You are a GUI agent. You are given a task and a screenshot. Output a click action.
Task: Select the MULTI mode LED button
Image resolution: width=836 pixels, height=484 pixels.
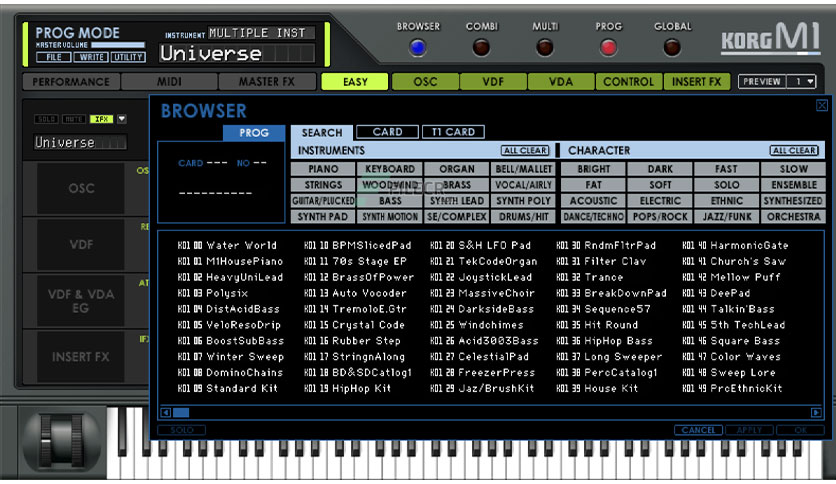pyautogui.click(x=544, y=48)
